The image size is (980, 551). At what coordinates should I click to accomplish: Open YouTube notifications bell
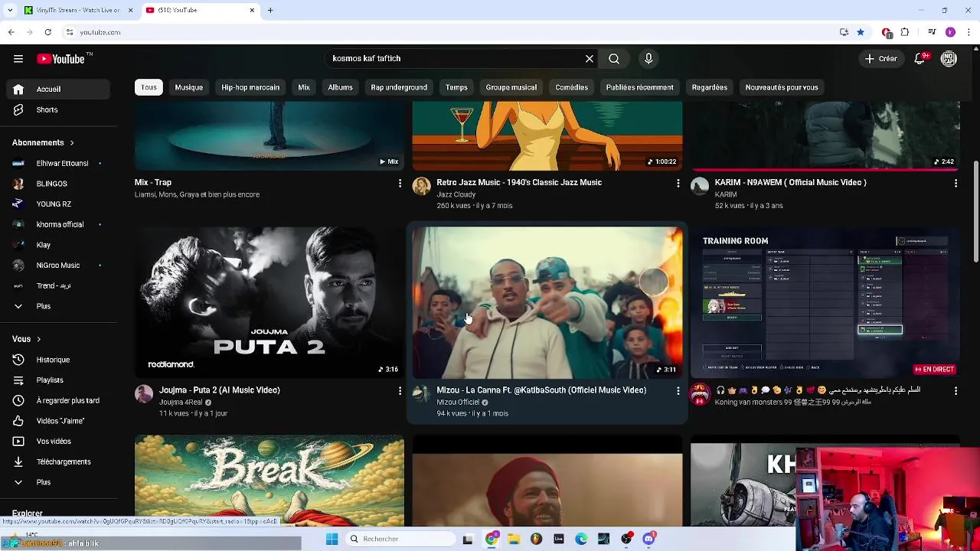920,59
